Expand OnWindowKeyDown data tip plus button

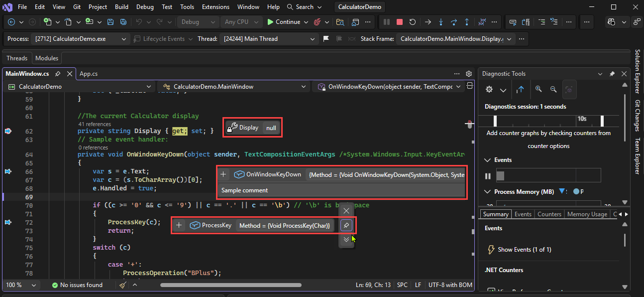tap(224, 174)
